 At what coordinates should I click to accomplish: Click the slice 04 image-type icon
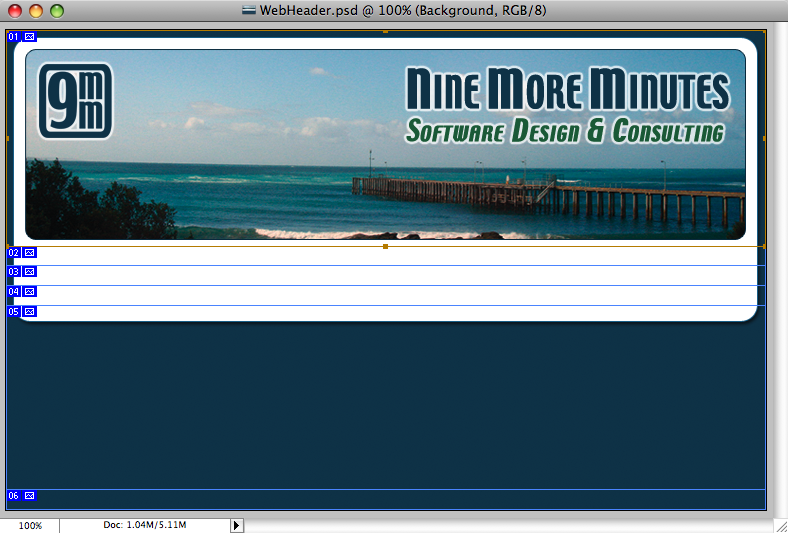pyautogui.click(x=30, y=291)
